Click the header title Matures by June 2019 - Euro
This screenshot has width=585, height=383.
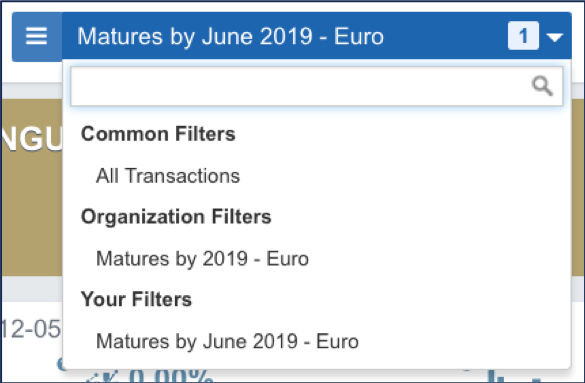(x=230, y=37)
